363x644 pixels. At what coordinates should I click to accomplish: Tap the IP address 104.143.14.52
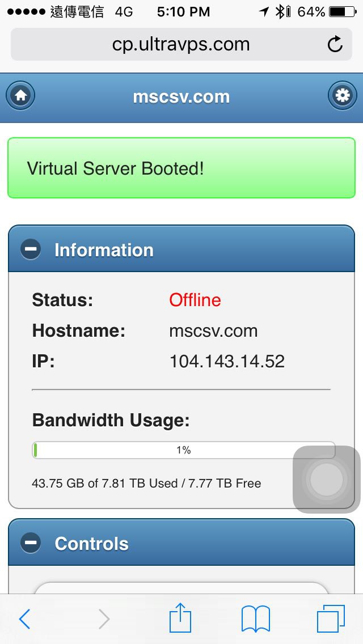pos(227,361)
